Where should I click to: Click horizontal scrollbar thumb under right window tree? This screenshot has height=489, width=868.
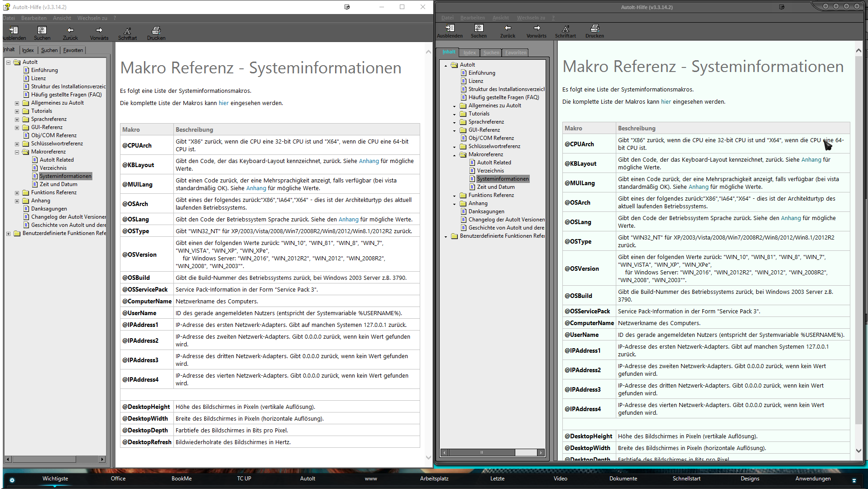tap(481, 452)
